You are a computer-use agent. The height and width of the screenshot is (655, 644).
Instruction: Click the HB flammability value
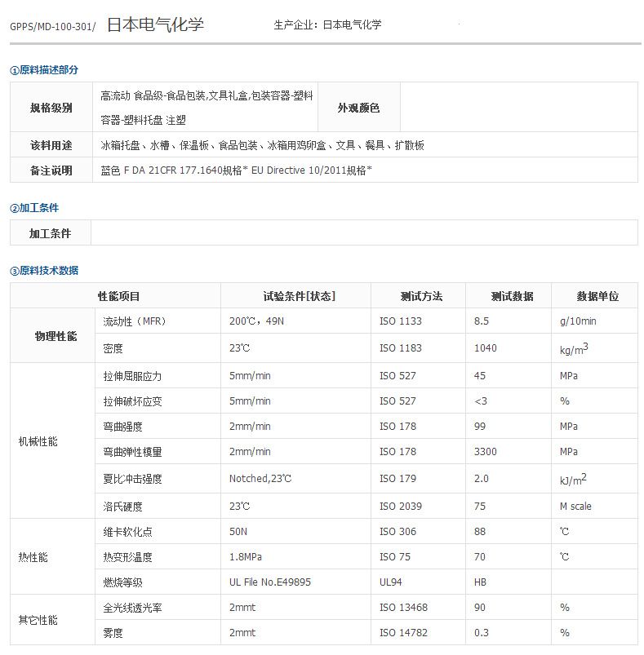tap(480, 582)
